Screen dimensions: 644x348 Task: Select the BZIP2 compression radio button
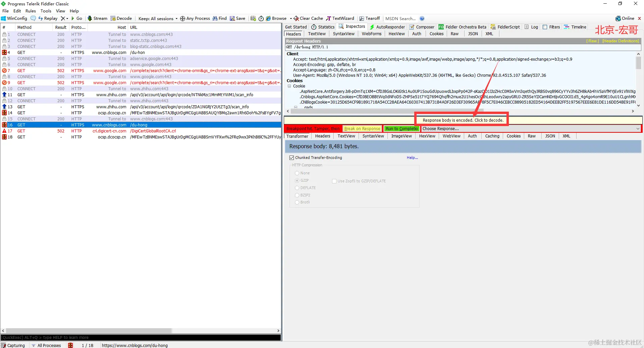[297, 195]
